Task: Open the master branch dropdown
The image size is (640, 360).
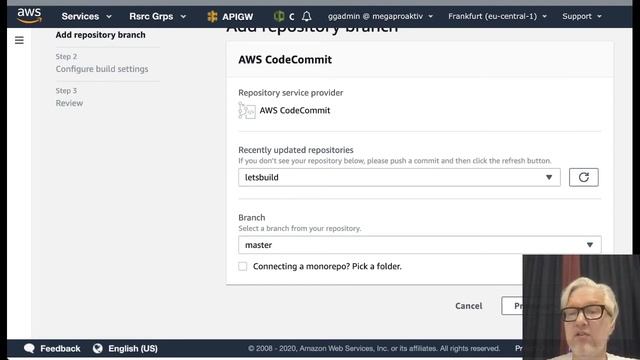Action: click(x=420, y=245)
